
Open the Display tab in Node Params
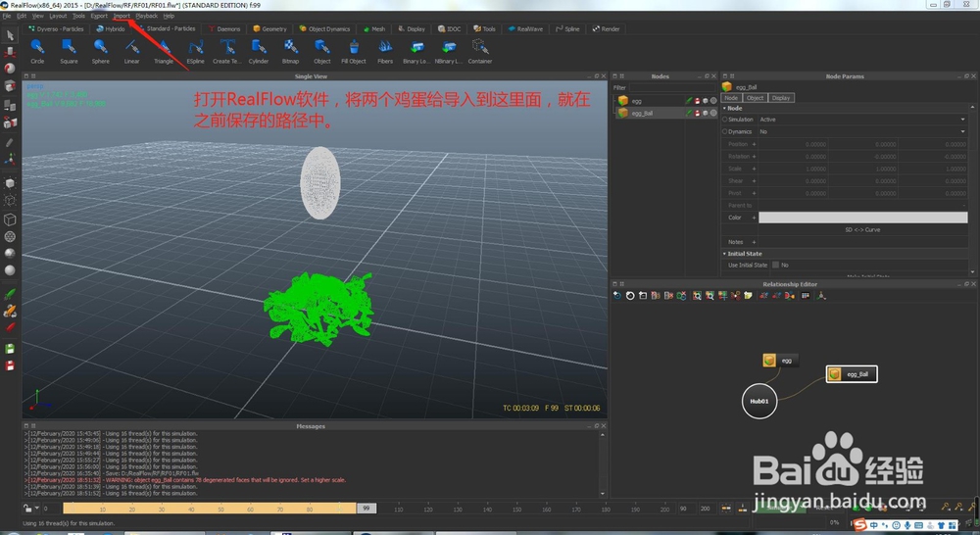pyautogui.click(x=781, y=98)
